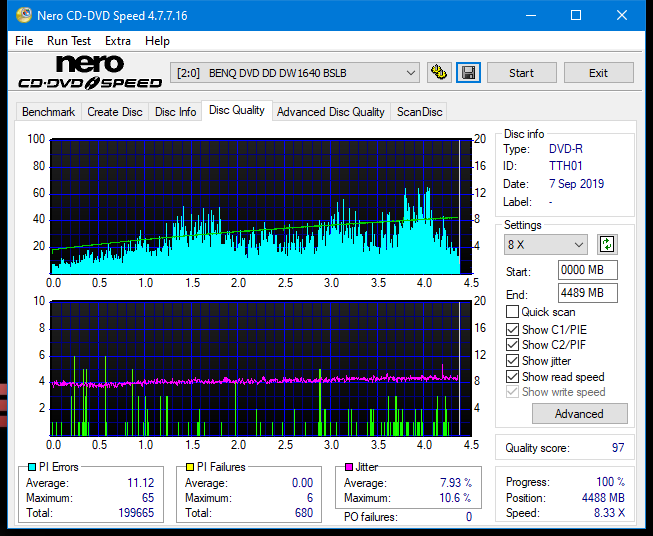Switch to the Disc Info tab

point(175,112)
